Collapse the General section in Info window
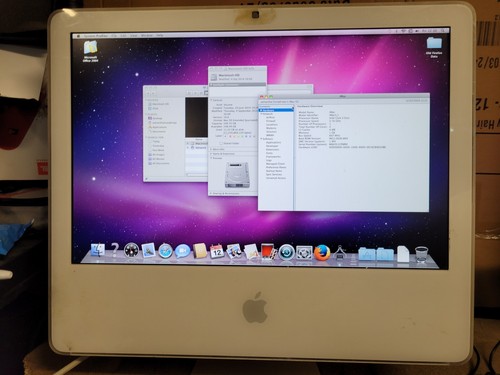500x375 pixels. (x=211, y=100)
